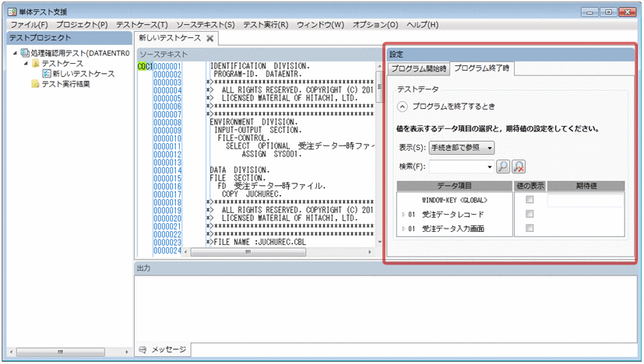Screen dimensions: 644x364
Task: Click the project tree horizontal scrollbar thumb
Action: point(61,352)
